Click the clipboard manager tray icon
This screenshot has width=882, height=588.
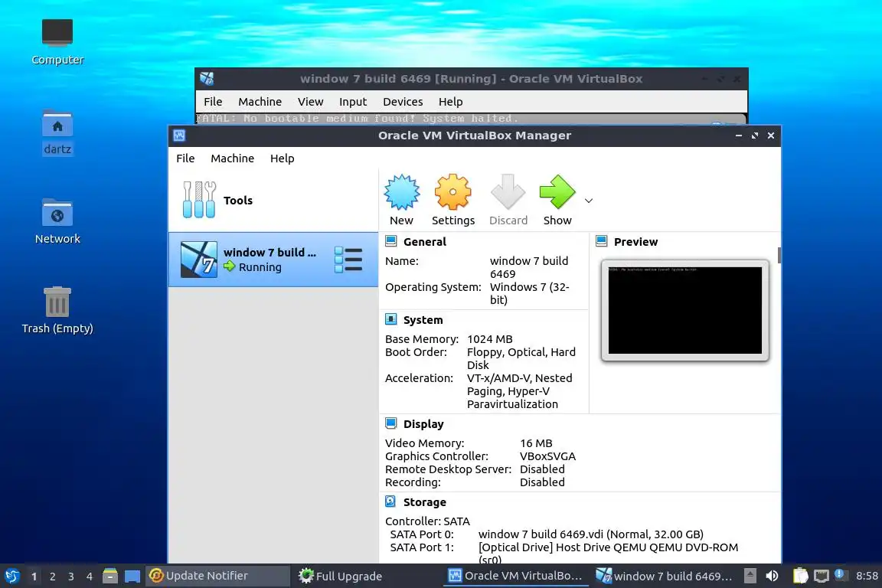tap(800, 576)
